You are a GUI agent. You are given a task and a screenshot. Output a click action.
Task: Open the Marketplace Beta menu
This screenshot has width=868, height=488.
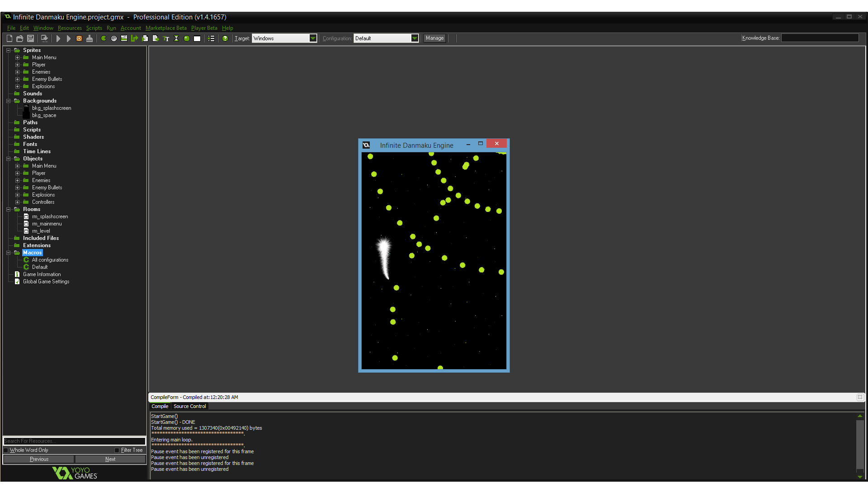(166, 28)
